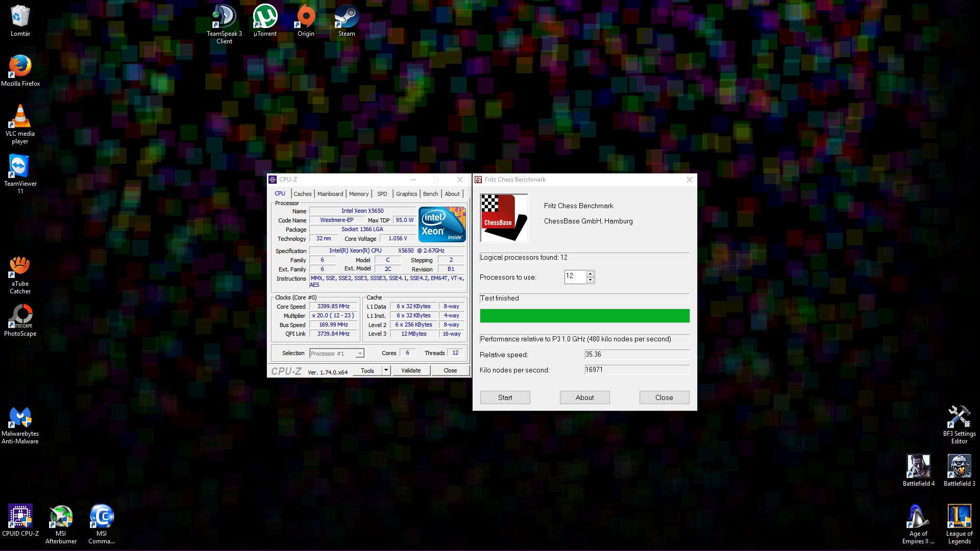Open PhotoScape desktop shortcut
980x551 pixels.
(20, 320)
